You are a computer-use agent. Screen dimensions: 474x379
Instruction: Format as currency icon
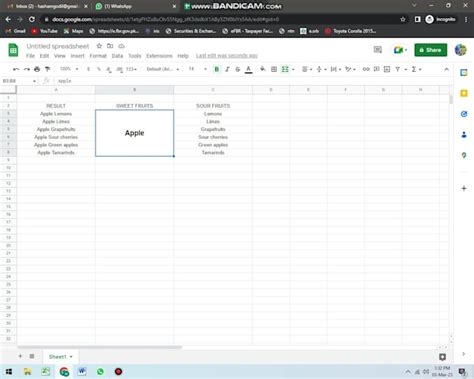point(88,69)
